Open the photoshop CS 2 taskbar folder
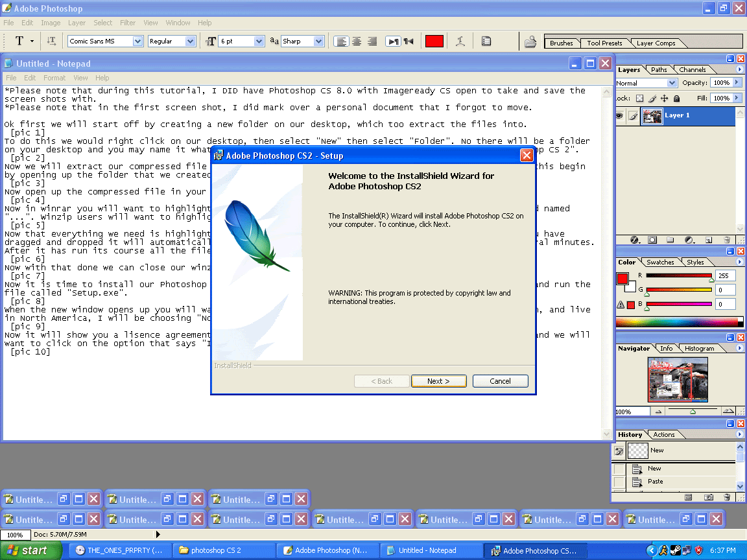This screenshot has width=747, height=560. [224, 550]
